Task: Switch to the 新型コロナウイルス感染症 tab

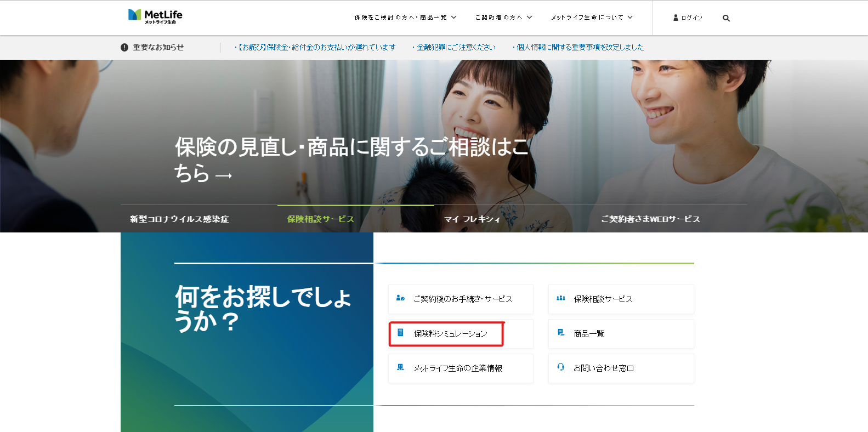Action: (x=179, y=219)
